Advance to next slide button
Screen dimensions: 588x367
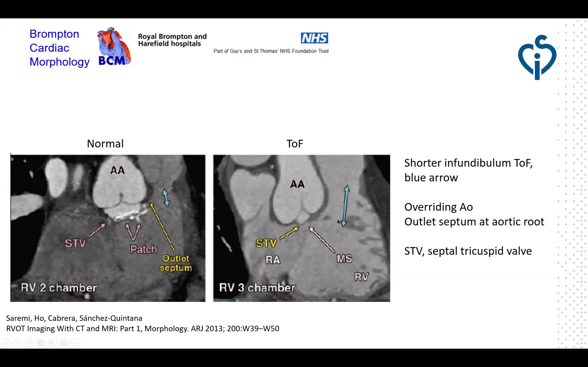pos(17,343)
